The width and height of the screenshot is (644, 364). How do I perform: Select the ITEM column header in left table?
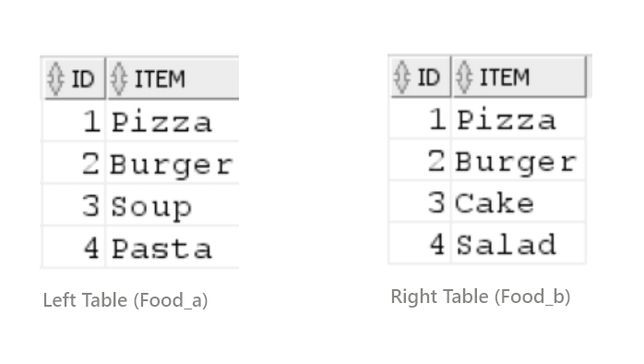pyautogui.click(x=173, y=79)
